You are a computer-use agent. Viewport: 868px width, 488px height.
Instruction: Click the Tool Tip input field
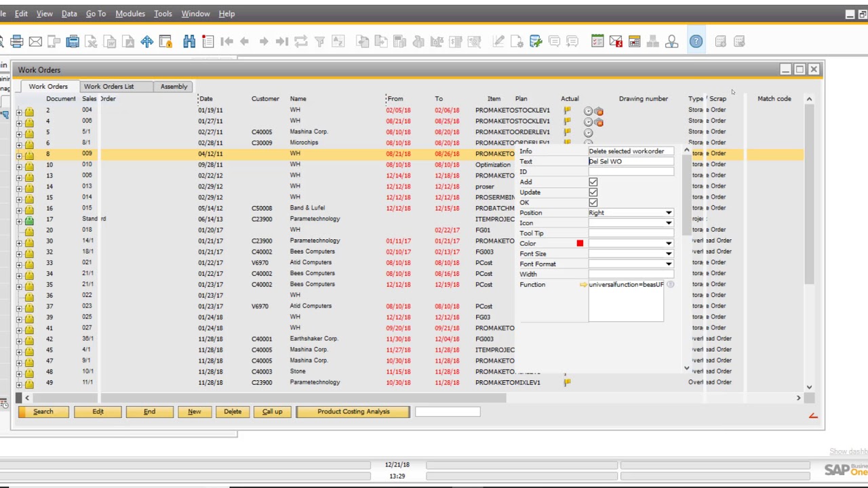631,233
